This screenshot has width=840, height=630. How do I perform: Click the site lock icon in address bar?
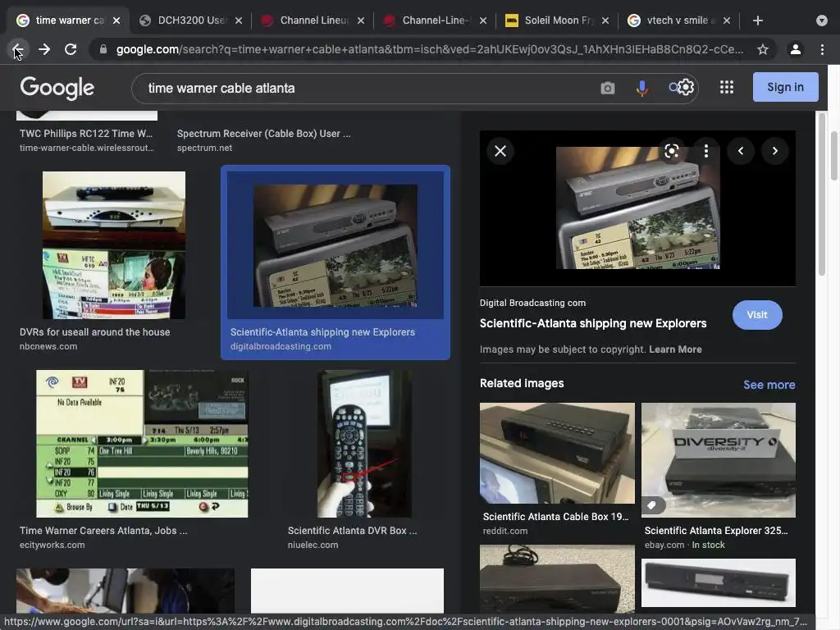click(103, 49)
